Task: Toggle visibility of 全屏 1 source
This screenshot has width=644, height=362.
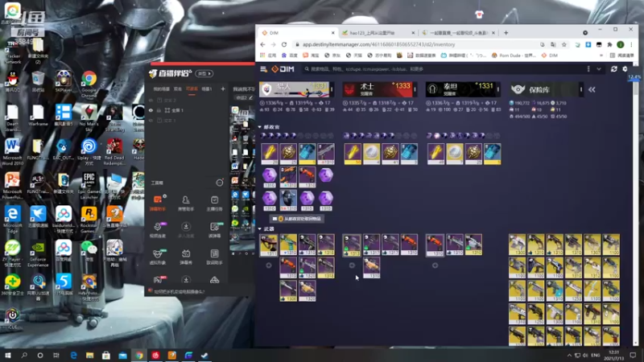Action: (151, 110)
